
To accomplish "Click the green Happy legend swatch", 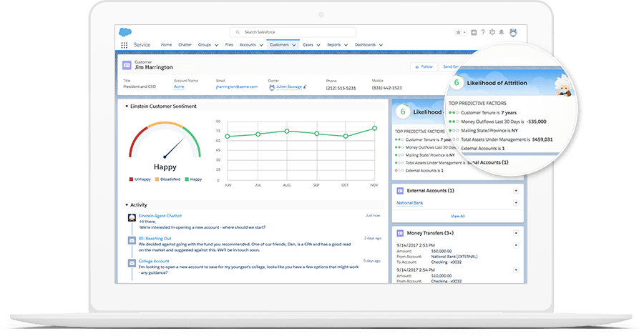I will pyautogui.click(x=187, y=179).
